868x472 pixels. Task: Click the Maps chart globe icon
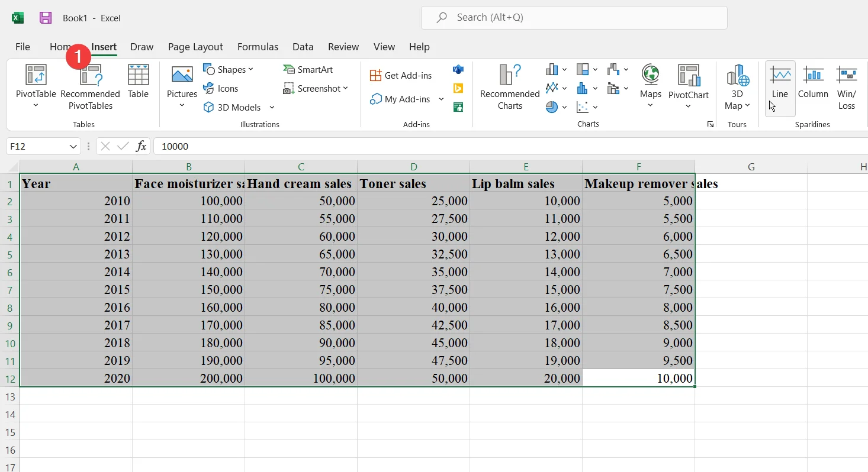coord(650,75)
